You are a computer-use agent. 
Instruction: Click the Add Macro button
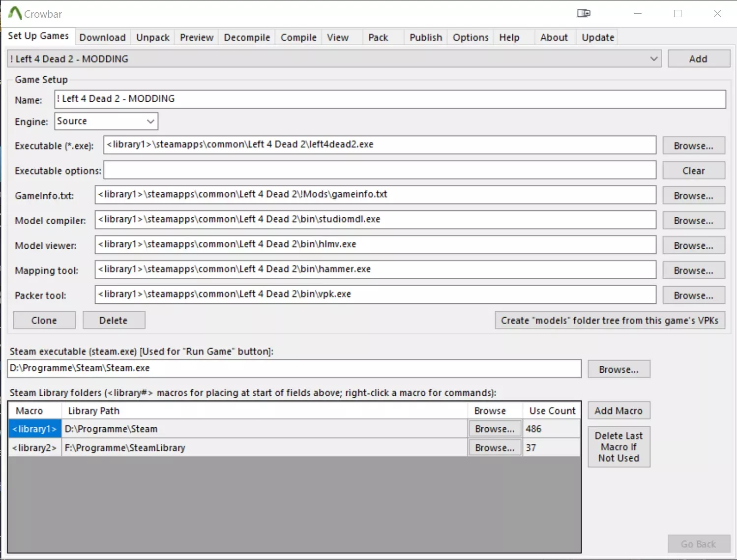(x=619, y=411)
